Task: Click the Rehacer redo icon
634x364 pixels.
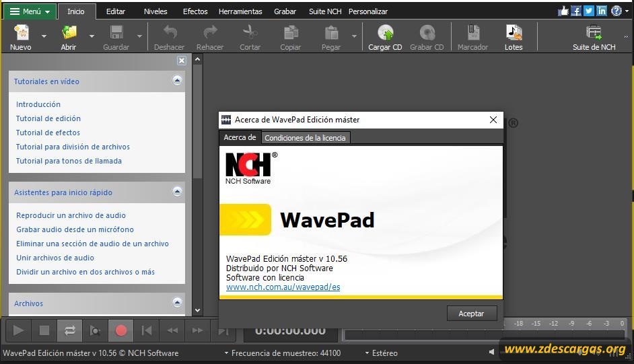Action: pos(210,32)
